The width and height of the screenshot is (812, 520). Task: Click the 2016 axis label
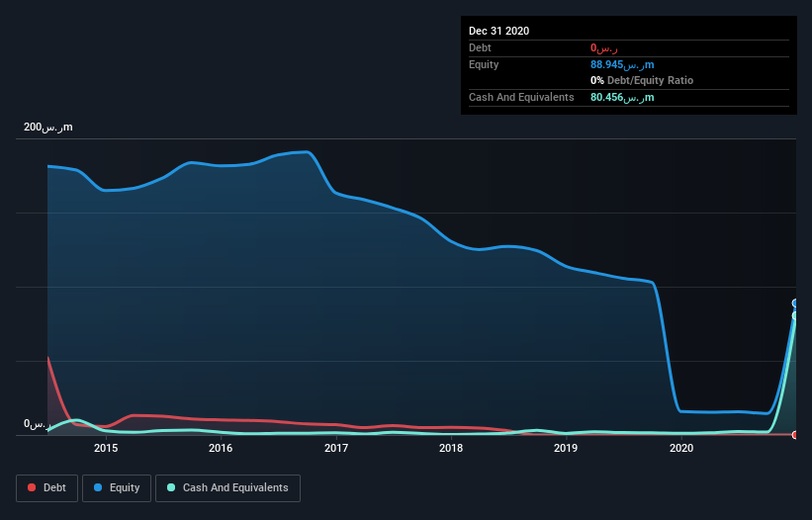click(221, 448)
